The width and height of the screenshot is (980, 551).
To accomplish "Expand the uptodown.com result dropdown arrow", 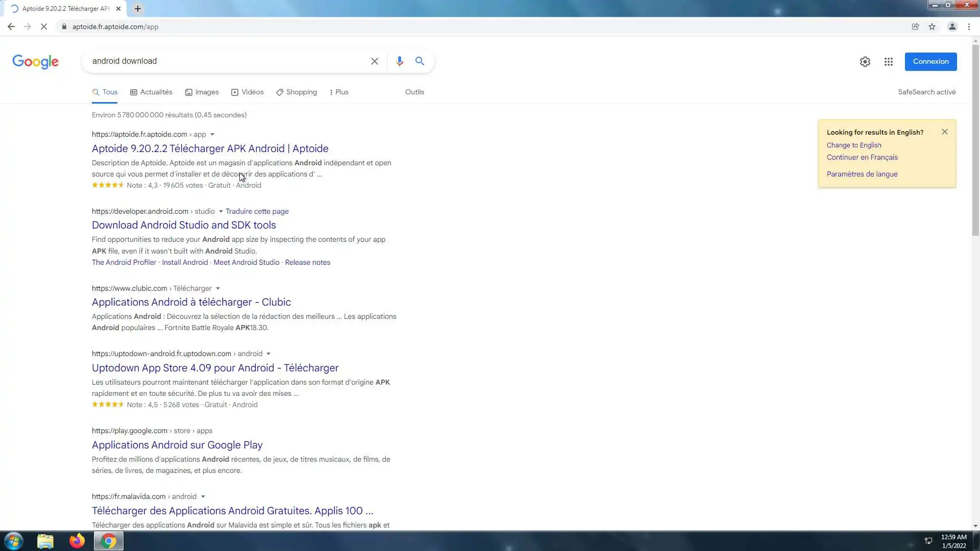I will click(x=268, y=354).
